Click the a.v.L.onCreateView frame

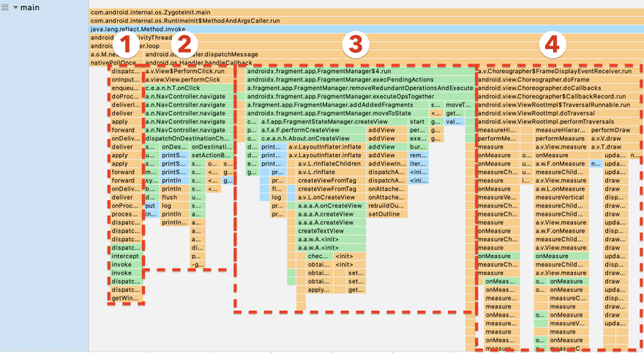pyautogui.click(x=331, y=197)
